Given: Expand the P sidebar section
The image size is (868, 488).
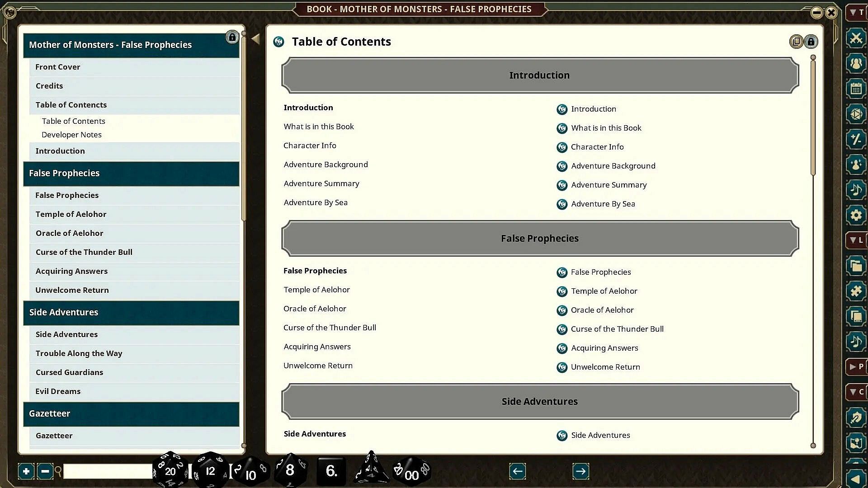Looking at the screenshot, I should pyautogui.click(x=856, y=366).
